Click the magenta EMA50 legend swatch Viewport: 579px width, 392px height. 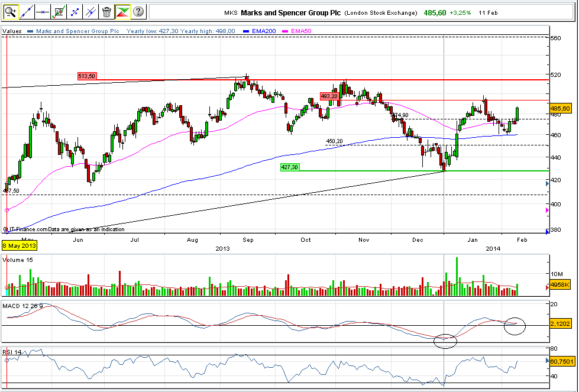286,31
